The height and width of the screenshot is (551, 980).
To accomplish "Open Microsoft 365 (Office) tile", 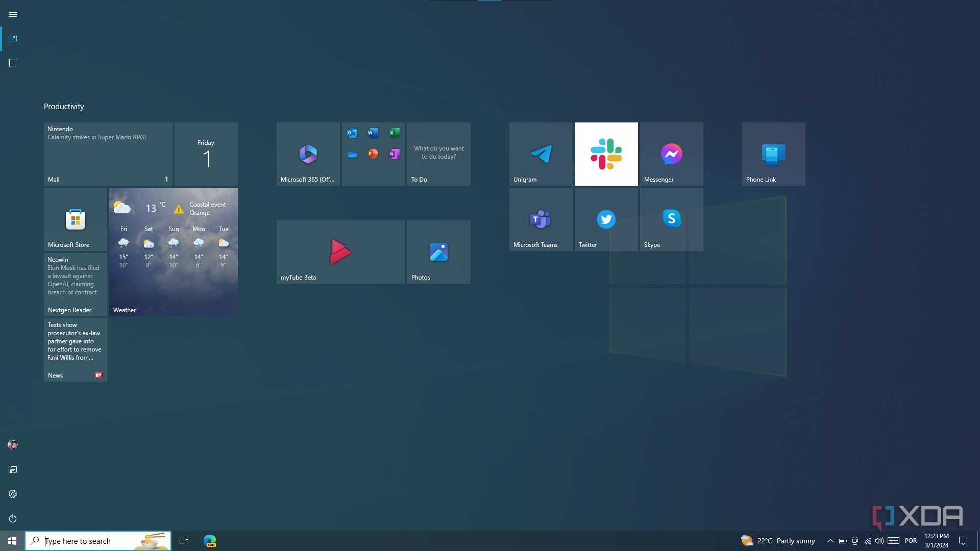I will pos(308,154).
